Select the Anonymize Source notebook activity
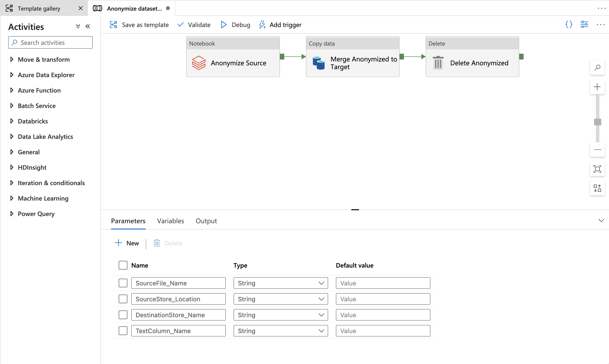The width and height of the screenshot is (609, 364). (x=233, y=57)
